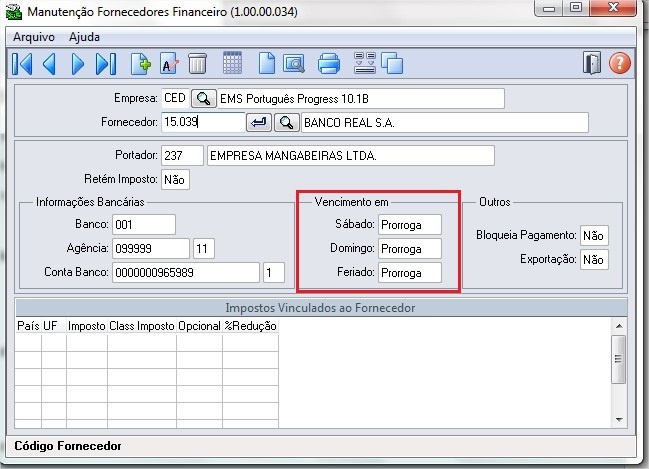Click the Agência digit field showing 11
The width and height of the screenshot is (649, 469).
pos(204,249)
